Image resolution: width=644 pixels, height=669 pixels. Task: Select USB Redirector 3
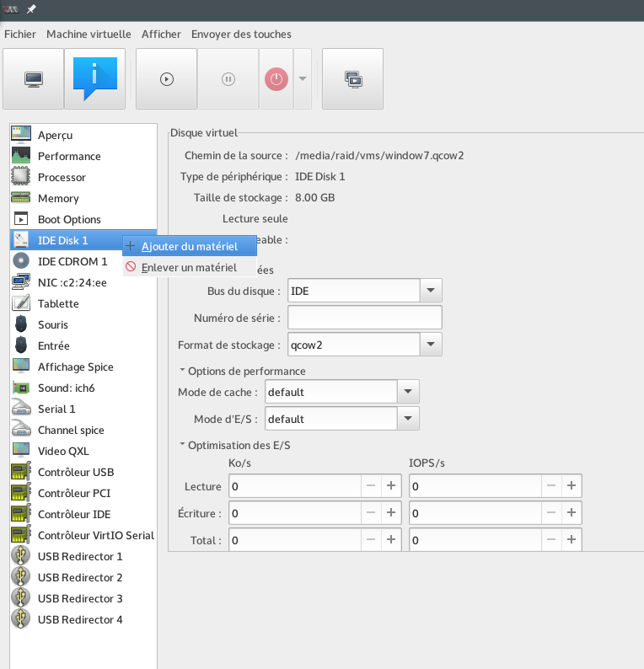[83, 598]
